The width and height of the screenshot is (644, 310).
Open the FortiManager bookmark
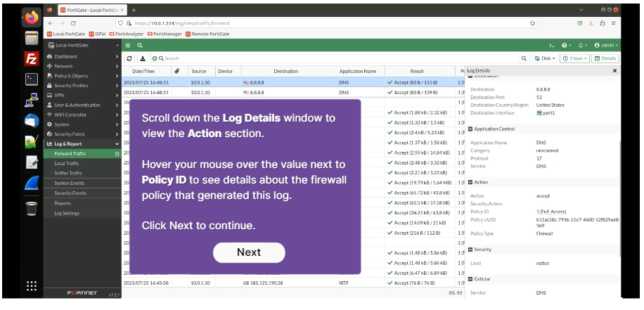coord(165,34)
